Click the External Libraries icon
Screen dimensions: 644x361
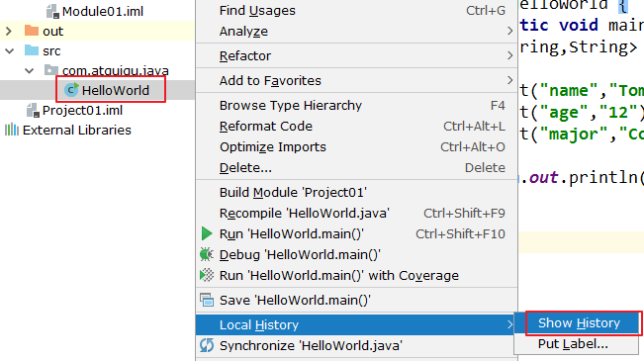pyautogui.click(x=12, y=130)
